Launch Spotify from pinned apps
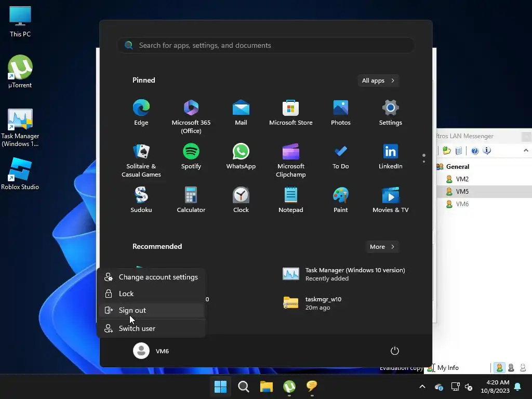Screen dimensions: 532x399 click(x=191, y=157)
